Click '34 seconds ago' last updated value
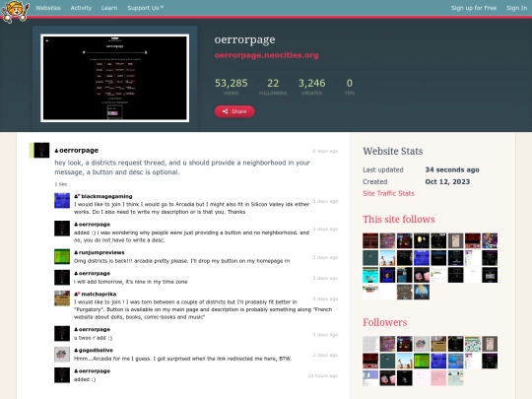The image size is (532, 399). click(x=452, y=169)
